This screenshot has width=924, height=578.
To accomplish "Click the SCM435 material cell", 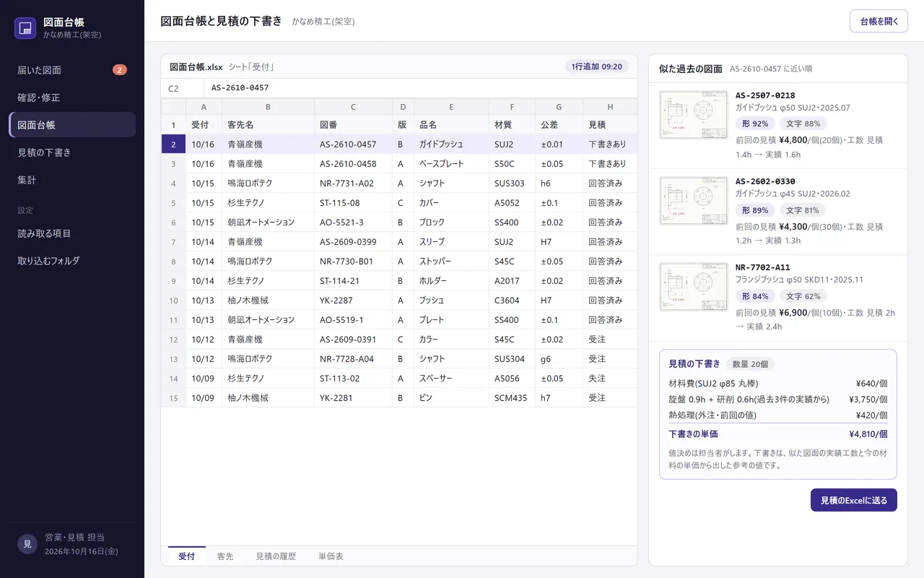I will click(512, 398).
